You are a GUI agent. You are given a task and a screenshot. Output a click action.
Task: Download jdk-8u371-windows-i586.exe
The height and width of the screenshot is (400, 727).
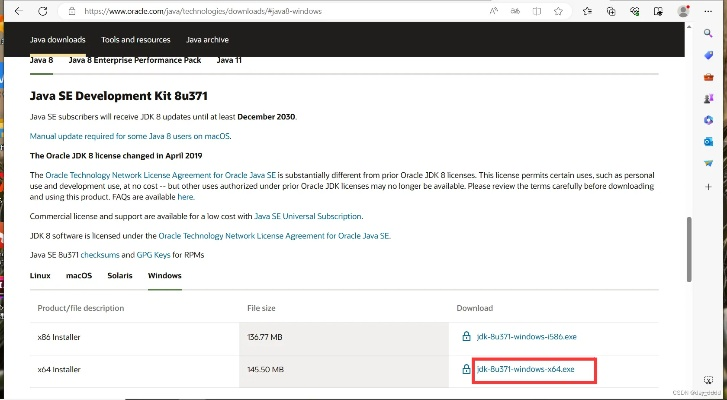[525, 337]
